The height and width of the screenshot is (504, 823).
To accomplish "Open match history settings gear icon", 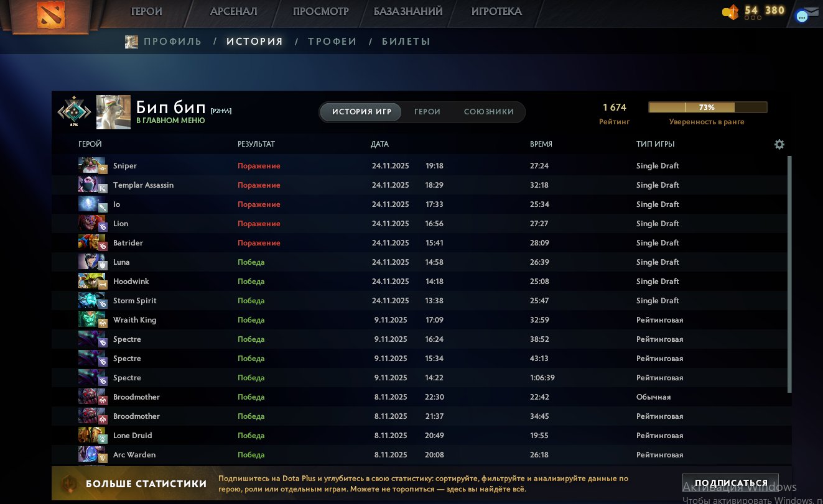I will tap(779, 144).
